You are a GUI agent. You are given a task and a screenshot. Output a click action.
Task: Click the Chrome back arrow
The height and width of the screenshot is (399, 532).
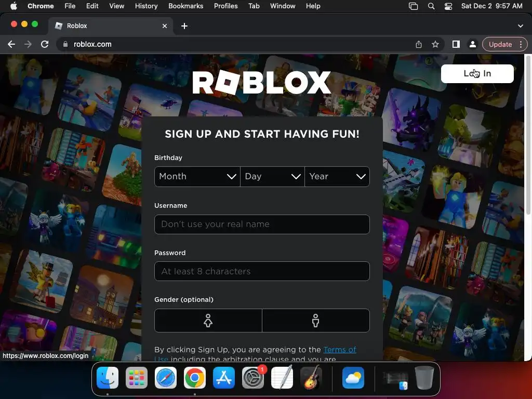click(11, 45)
